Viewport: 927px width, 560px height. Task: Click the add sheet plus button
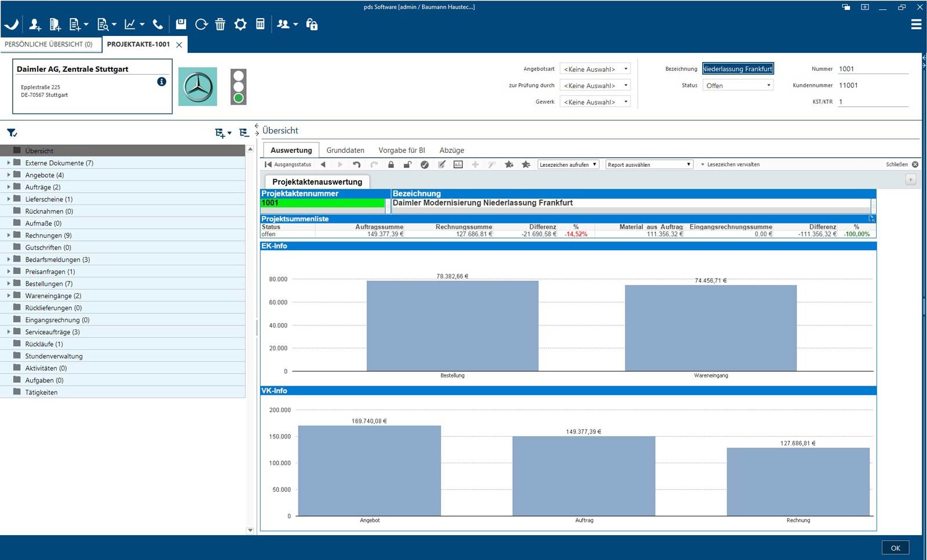(x=910, y=180)
